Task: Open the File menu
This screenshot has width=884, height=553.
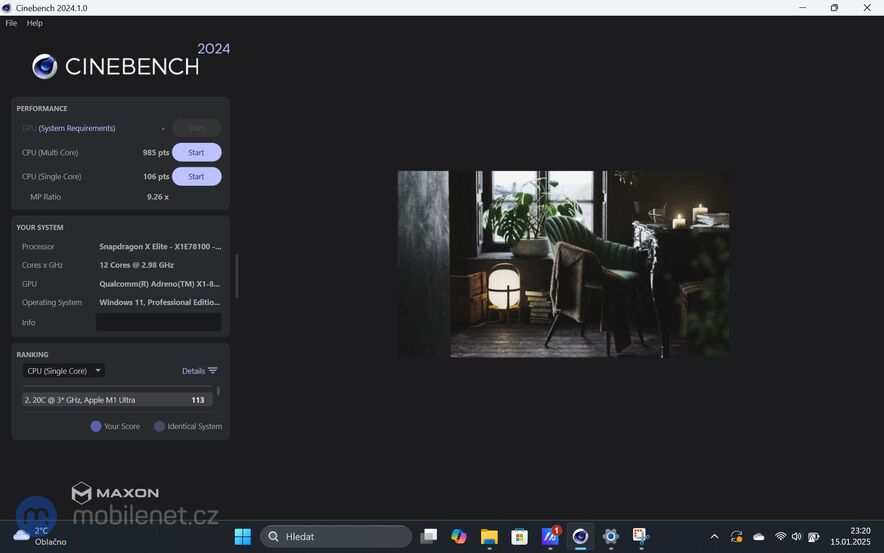Action: click(11, 23)
